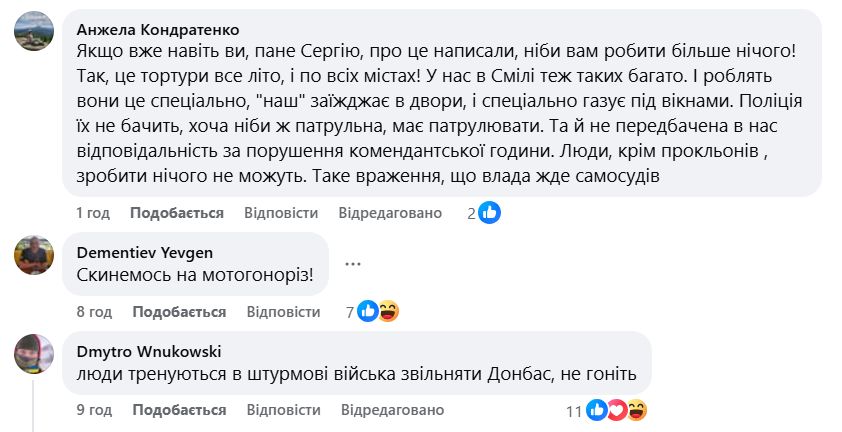Screen dimensions: 842x432
Task: Click the heart reaction icon on Dmytro's comment
Action: (x=617, y=410)
